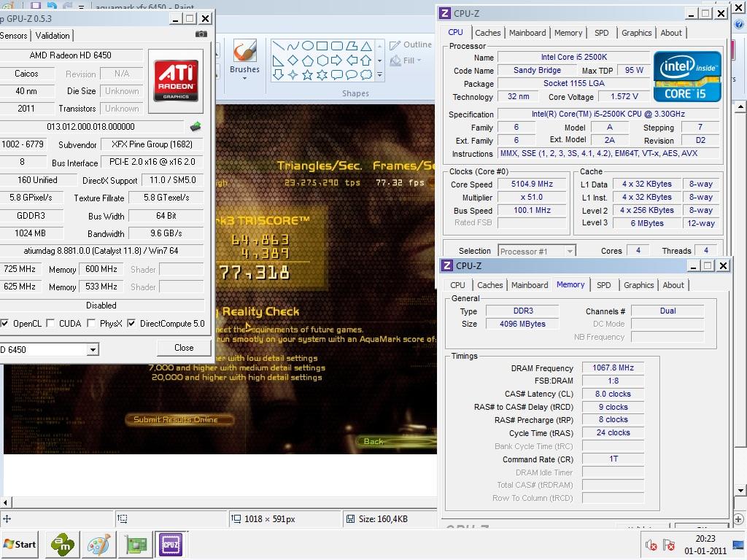
Task: Select the Down arrow shape in Paint
Action: point(279,75)
